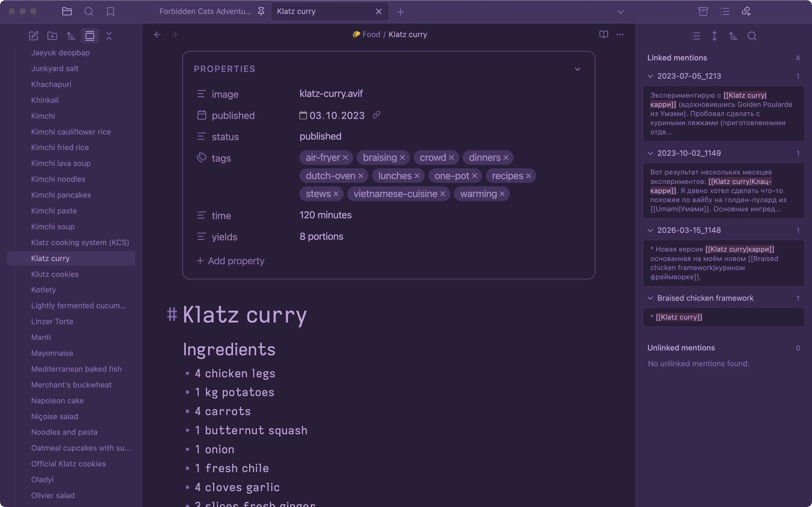Image resolution: width=812 pixels, height=507 pixels.
Task: Open the search magnifier in top-left bar
Action: (x=89, y=11)
